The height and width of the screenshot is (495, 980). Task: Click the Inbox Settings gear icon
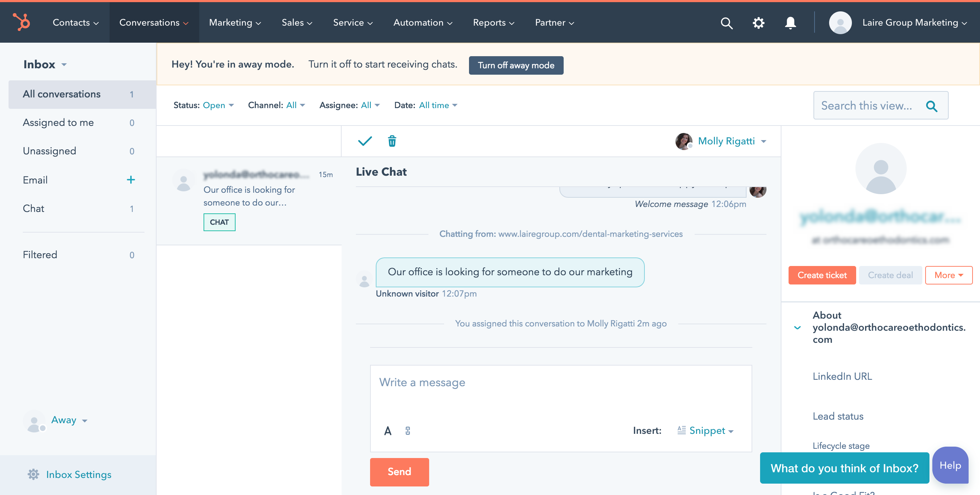point(33,474)
